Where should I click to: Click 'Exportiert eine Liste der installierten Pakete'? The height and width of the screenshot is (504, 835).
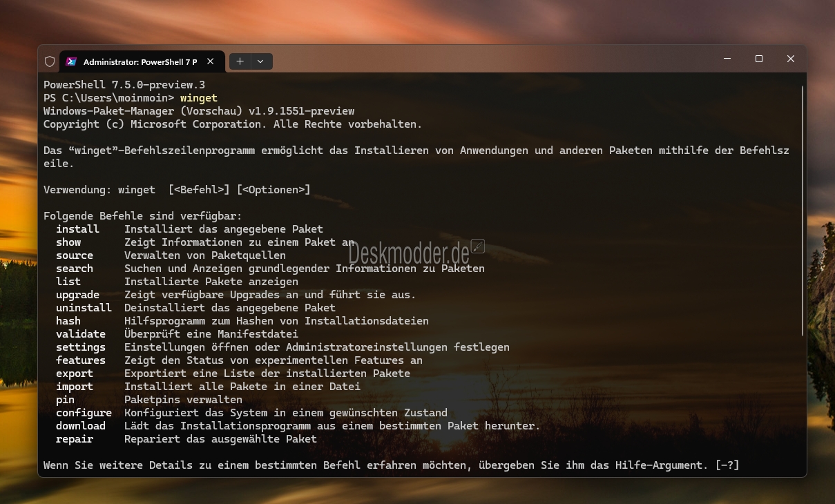267,374
